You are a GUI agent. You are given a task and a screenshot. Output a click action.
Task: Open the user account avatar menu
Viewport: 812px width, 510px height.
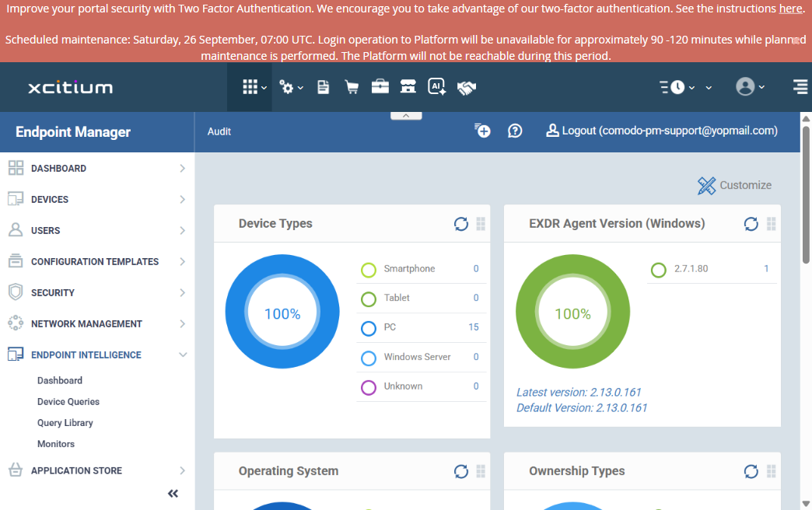pos(745,87)
